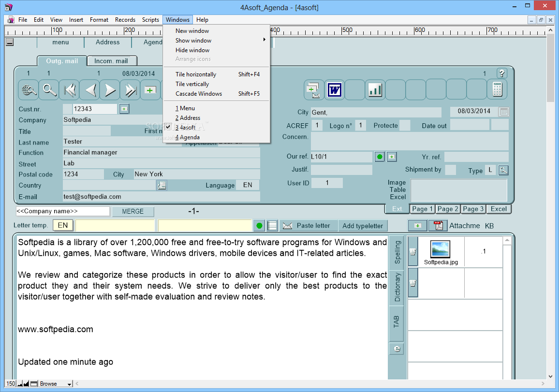Image resolution: width=559 pixels, height=392 pixels.
Task: Click the layout collapse minus button
Action: [x=10, y=43]
